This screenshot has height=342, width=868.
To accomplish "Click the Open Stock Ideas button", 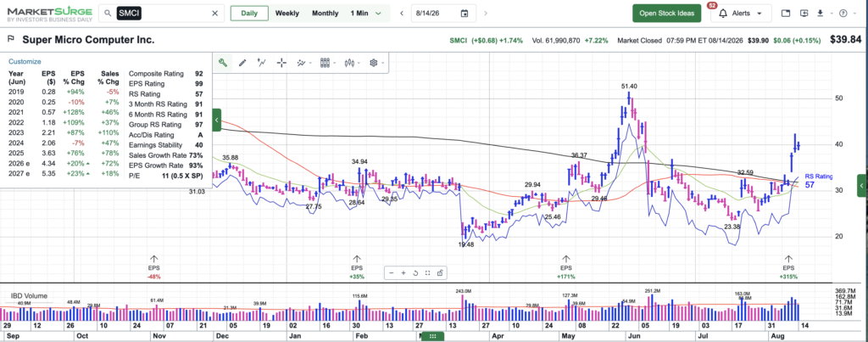I will tap(666, 14).
